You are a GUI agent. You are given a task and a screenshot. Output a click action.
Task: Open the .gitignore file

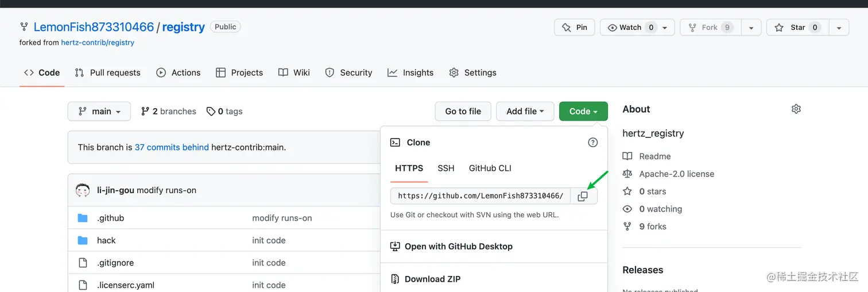(115, 263)
